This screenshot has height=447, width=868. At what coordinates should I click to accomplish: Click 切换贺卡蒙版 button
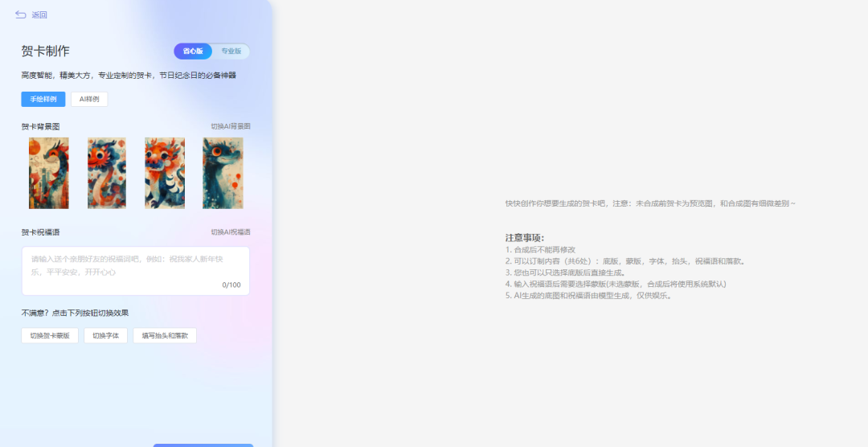[x=50, y=336]
